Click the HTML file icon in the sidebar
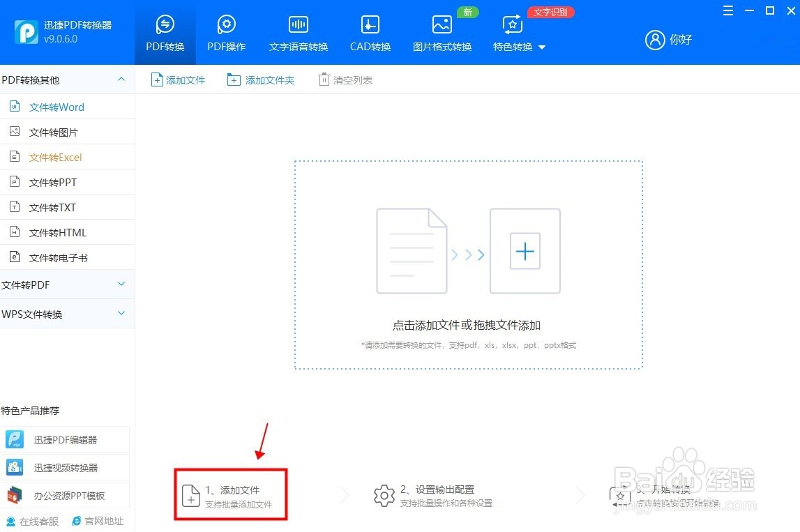800x532 pixels. pos(15,232)
